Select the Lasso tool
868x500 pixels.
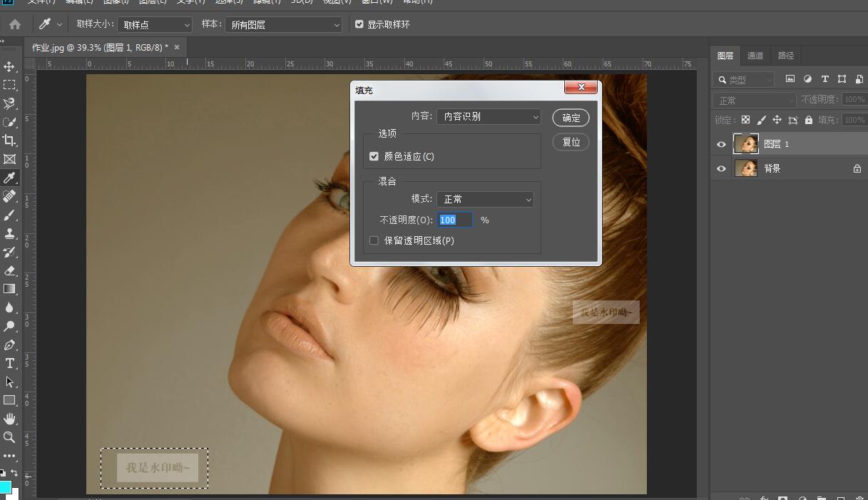coord(9,103)
